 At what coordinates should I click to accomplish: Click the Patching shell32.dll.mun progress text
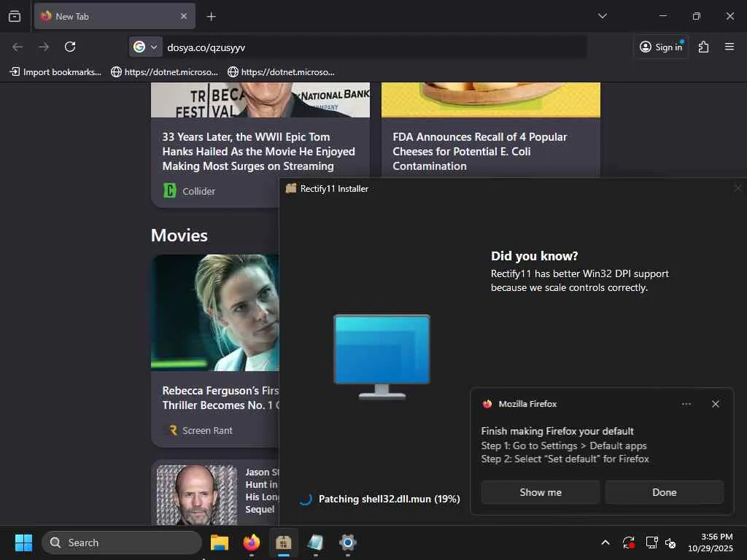click(x=390, y=499)
